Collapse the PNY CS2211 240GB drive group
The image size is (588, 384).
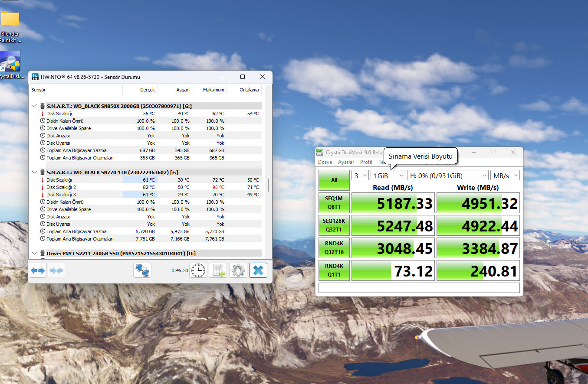click(x=34, y=253)
